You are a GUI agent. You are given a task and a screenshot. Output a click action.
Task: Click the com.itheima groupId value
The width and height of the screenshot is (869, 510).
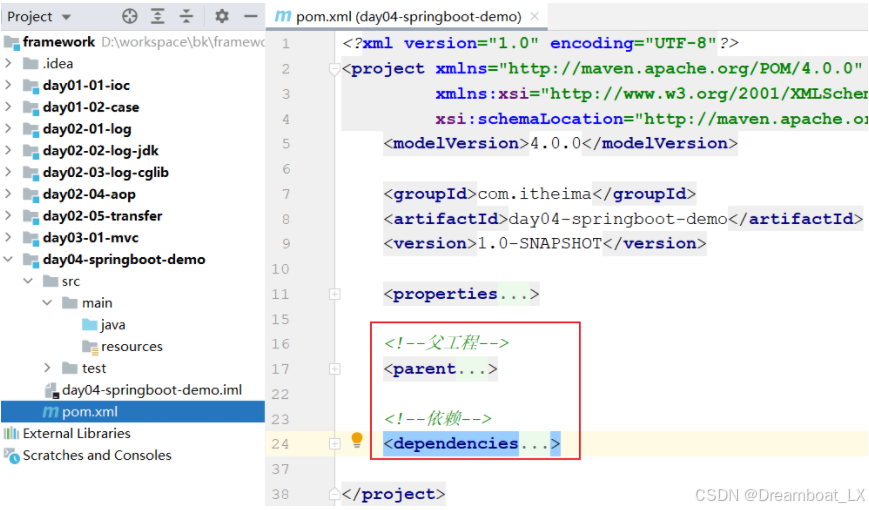pyautogui.click(x=534, y=193)
